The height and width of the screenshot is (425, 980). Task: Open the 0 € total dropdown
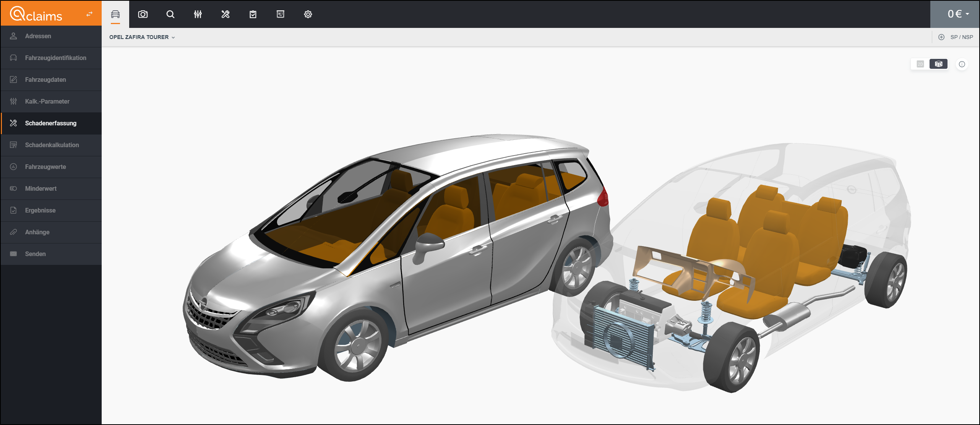[x=958, y=14]
